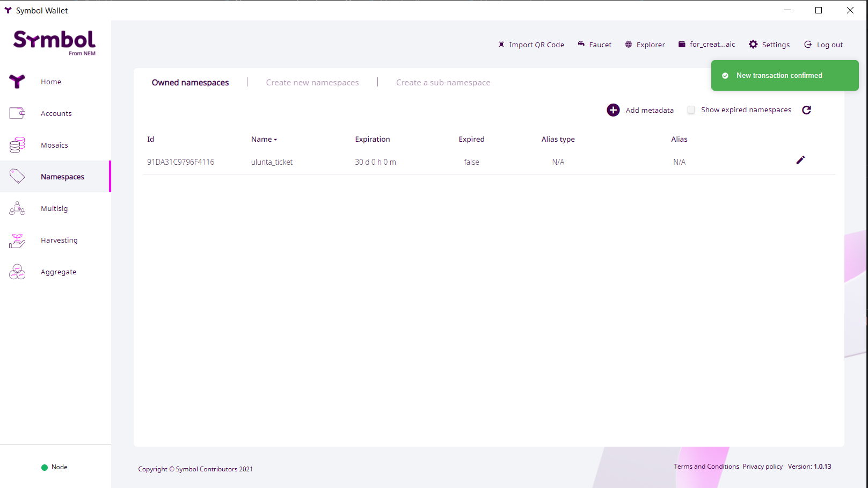This screenshot has width=868, height=488.
Task: Click the Explorer globe icon
Action: 629,45
